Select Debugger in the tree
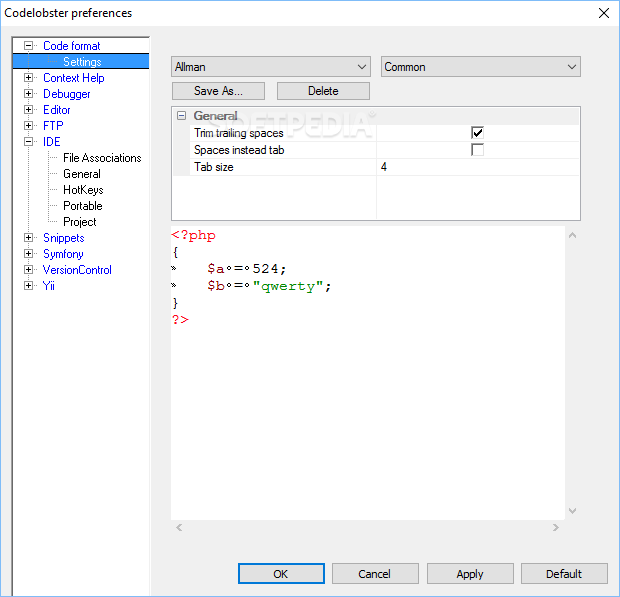This screenshot has width=620, height=597. [66, 94]
